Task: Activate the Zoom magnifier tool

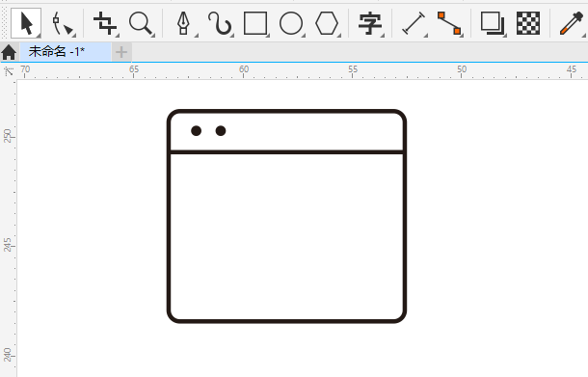Action: click(x=141, y=24)
